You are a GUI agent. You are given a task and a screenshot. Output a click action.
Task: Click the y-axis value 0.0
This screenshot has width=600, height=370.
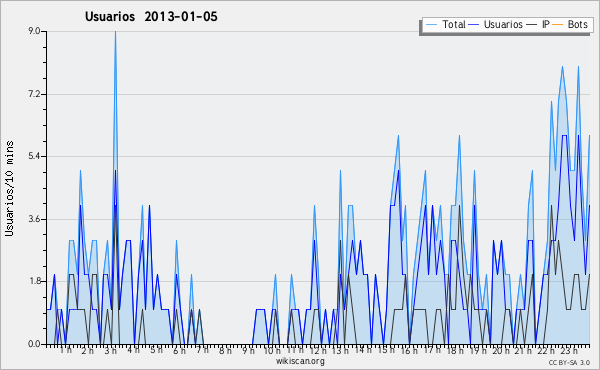34,344
